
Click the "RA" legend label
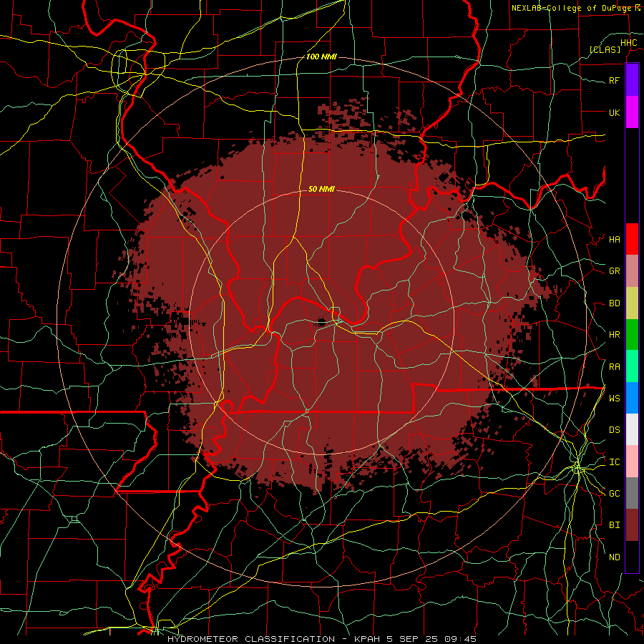click(x=614, y=367)
